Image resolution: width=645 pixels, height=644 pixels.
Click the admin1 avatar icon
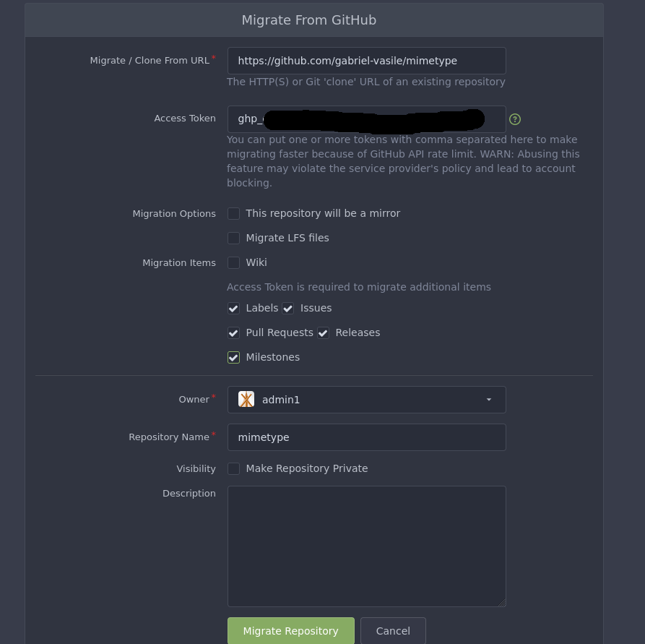[246, 399]
